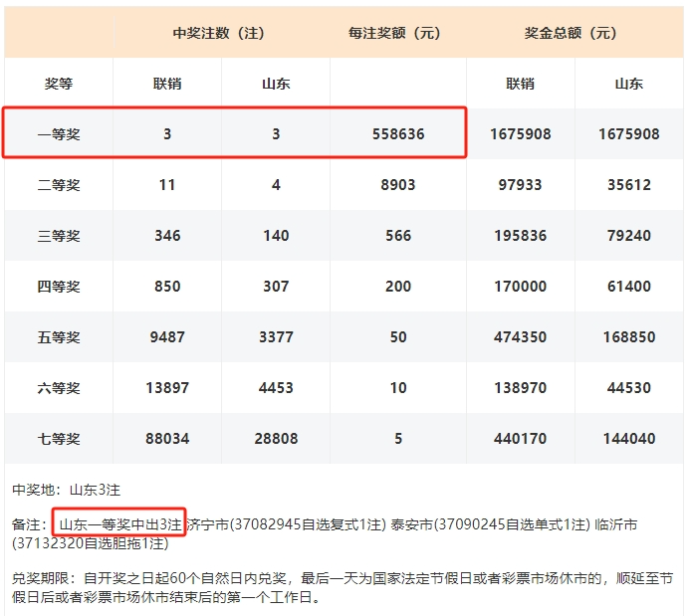The width and height of the screenshot is (690, 616).
Task: Click the fourth prize amount 200
Action: pos(398,287)
